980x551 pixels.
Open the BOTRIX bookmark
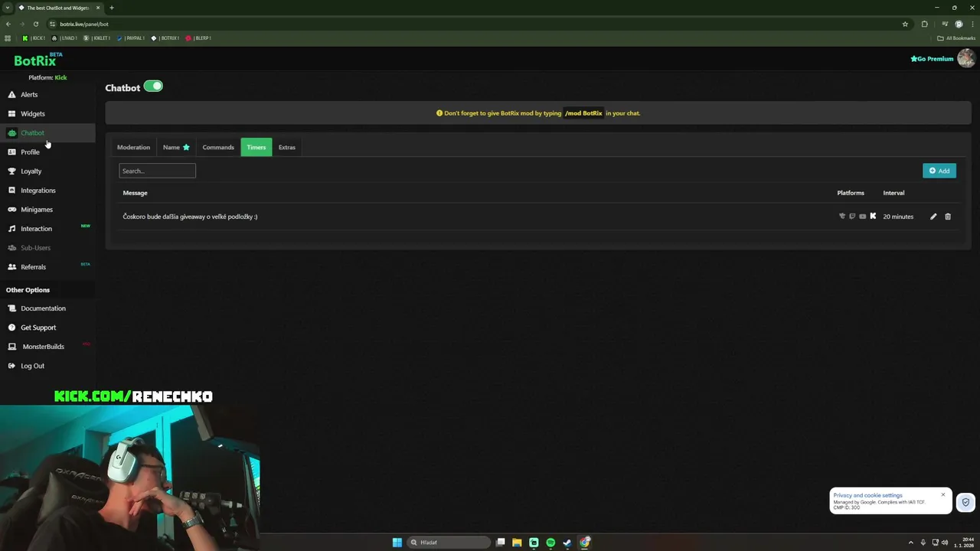(x=165, y=38)
